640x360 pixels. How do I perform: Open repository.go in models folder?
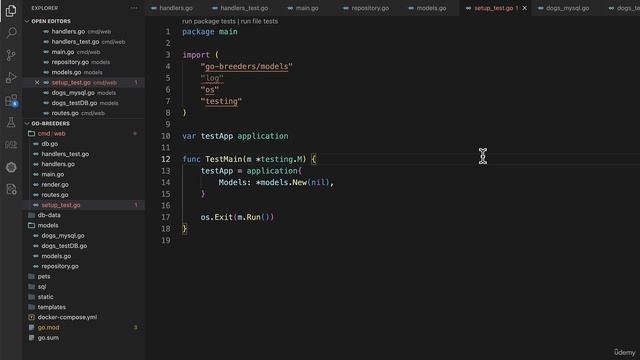[x=60, y=266]
